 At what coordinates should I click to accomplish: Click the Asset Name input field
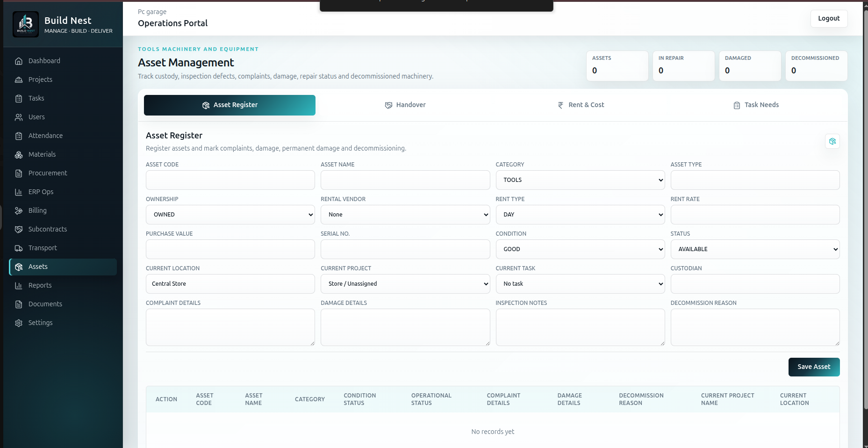[405, 180]
